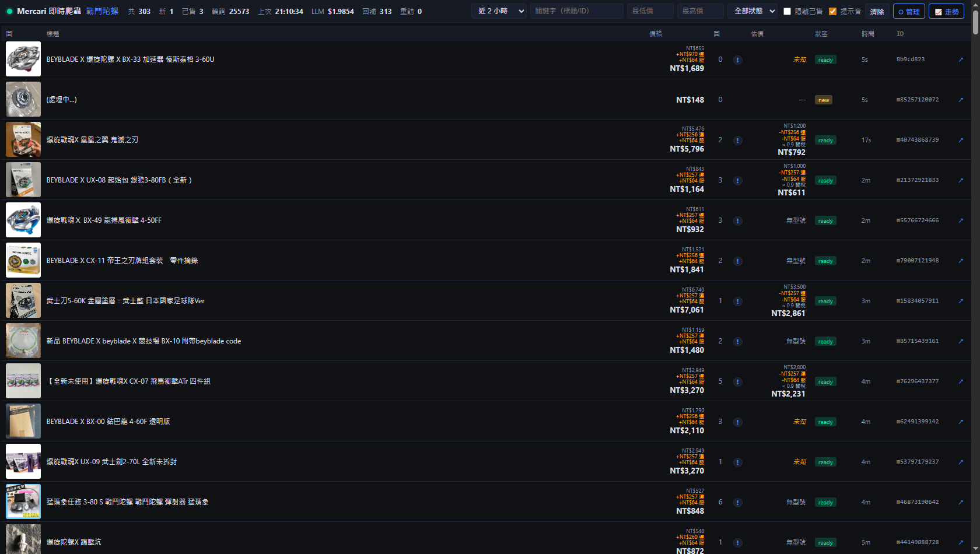Click the 估價 column header

click(x=757, y=34)
